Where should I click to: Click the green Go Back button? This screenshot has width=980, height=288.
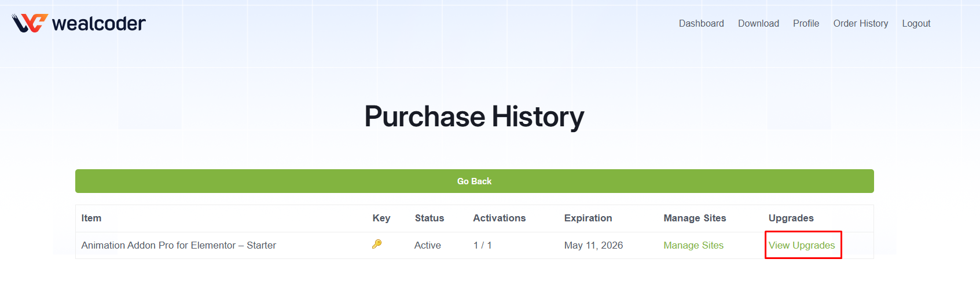[x=474, y=181]
